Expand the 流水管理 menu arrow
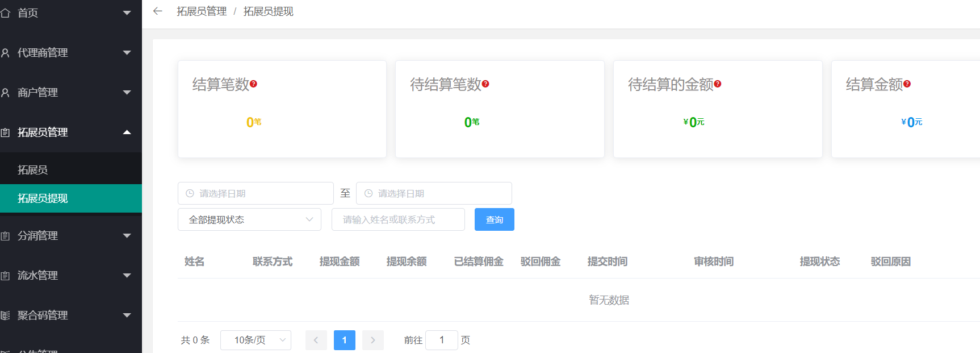This screenshot has height=353, width=980. click(127, 275)
